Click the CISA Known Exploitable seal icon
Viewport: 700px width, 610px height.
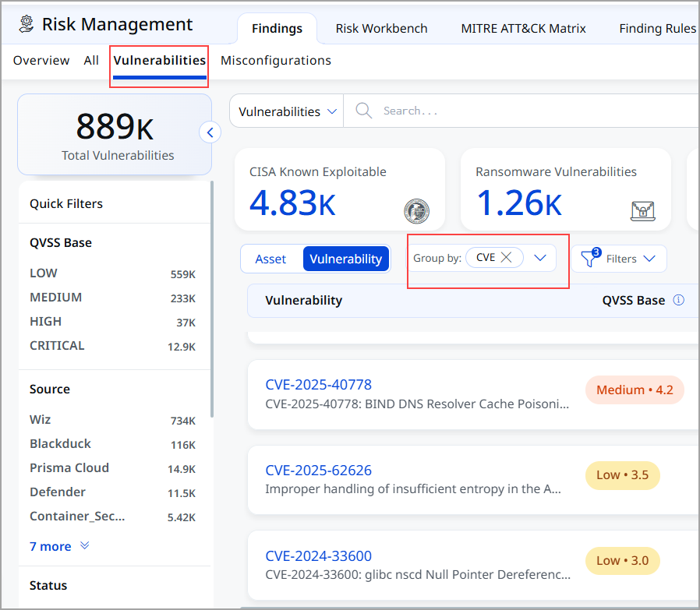pos(416,210)
